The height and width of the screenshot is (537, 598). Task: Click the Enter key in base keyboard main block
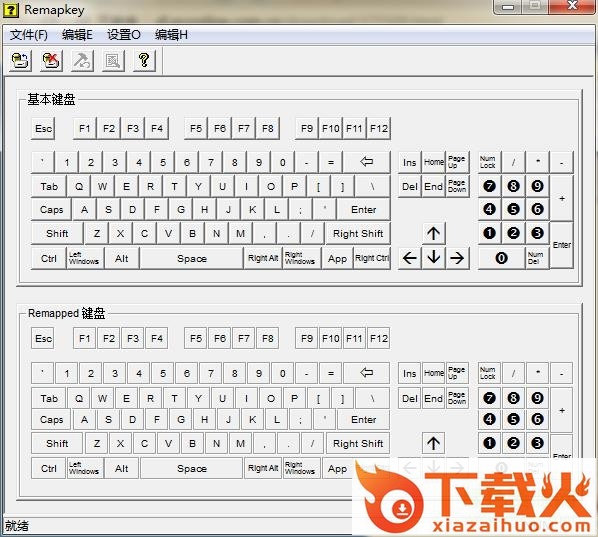point(363,210)
